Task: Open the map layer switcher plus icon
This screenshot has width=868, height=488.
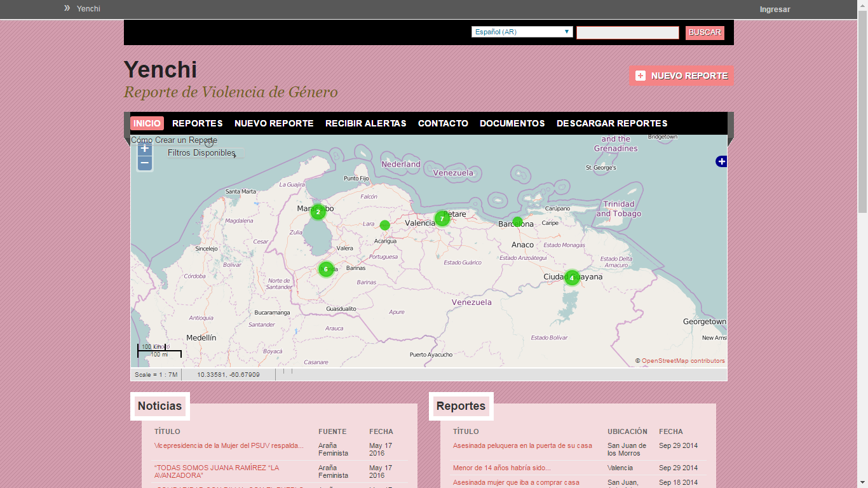Action: tap(721, 161)
